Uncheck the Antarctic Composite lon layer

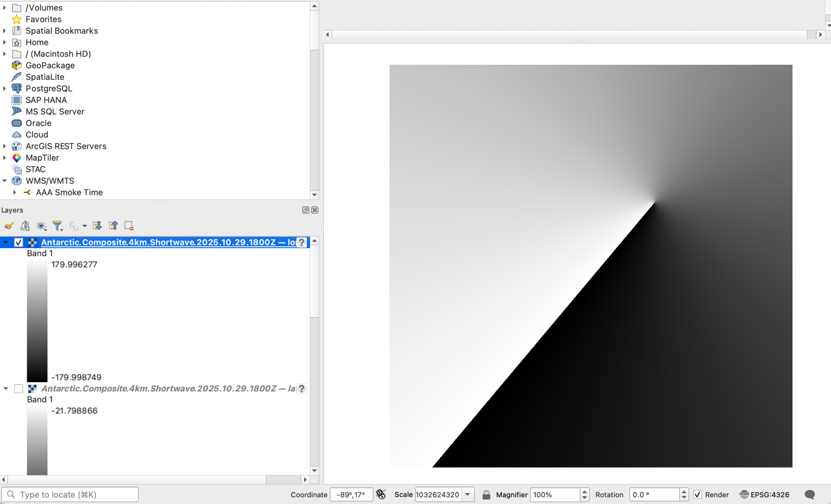(19, 242)
